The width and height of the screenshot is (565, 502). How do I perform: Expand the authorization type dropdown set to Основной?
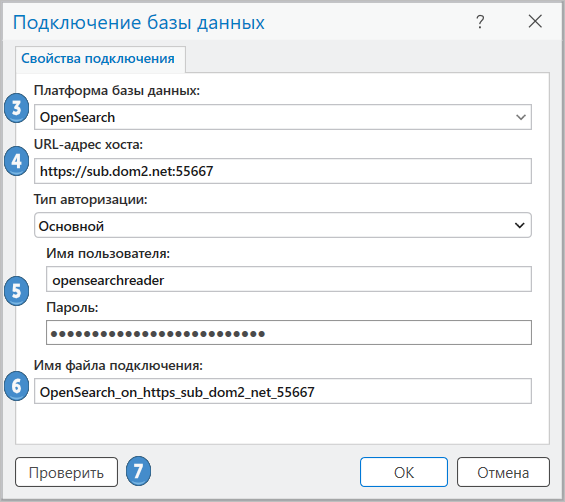tap(282, 225)
